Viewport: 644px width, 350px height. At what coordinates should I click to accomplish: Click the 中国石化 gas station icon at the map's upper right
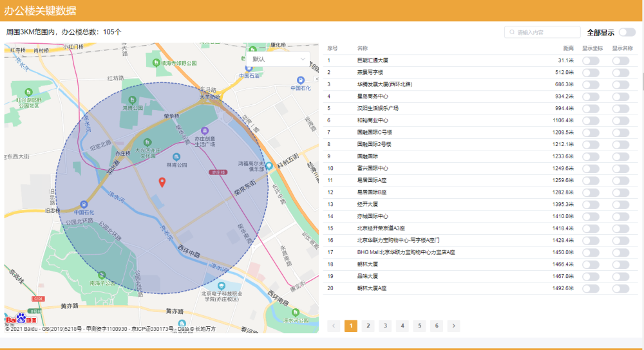tap(301, 80)
